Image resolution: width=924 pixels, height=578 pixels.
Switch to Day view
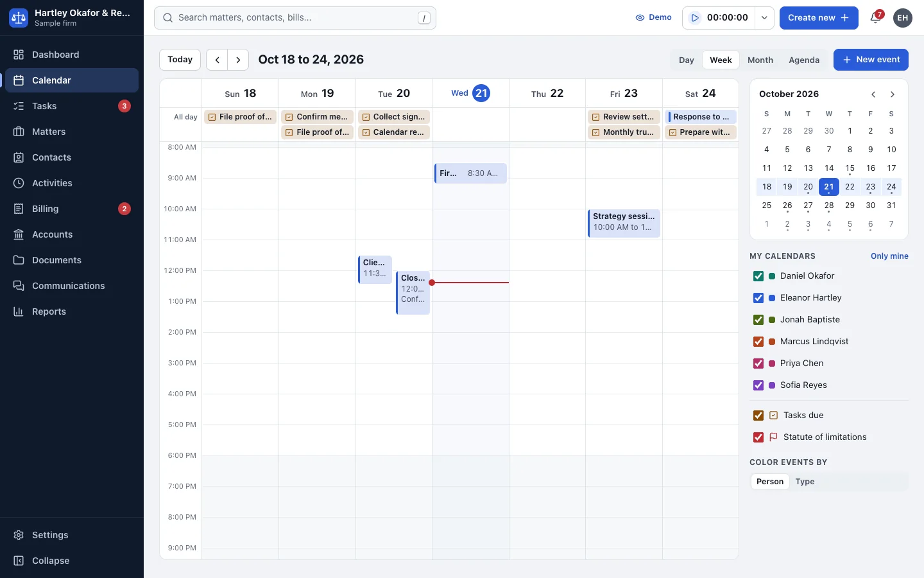click(687, 60)
